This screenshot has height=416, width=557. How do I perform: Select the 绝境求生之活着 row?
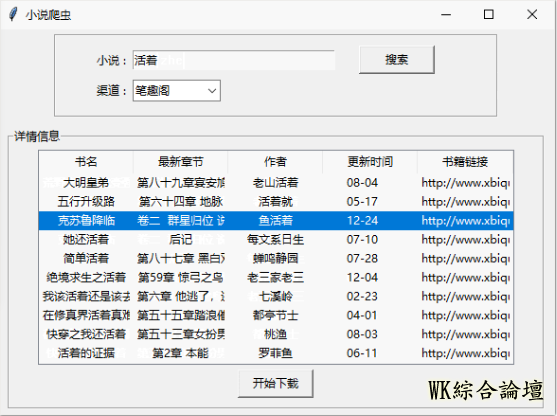[x=276, y=277]
